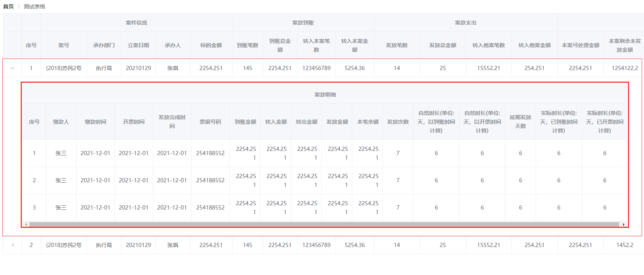The height and width of the screenshot is (275, 644).
Task: Click the 案款支出 group header
Action: pos(466,23)
